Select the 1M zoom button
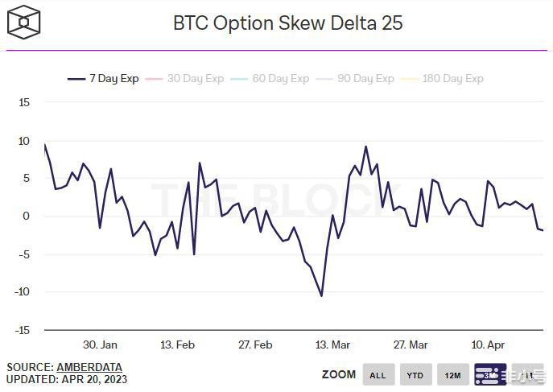553x392 pixels. (x=526, y=375)
